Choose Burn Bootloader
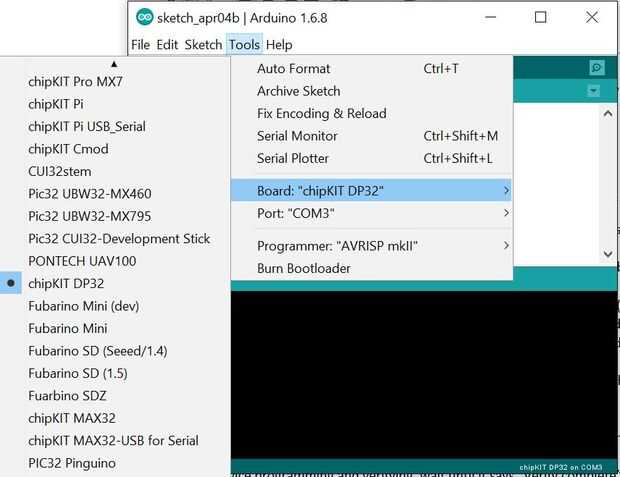Image resolution: width=620 pixels, height=477 pixels. pos(372,268)
